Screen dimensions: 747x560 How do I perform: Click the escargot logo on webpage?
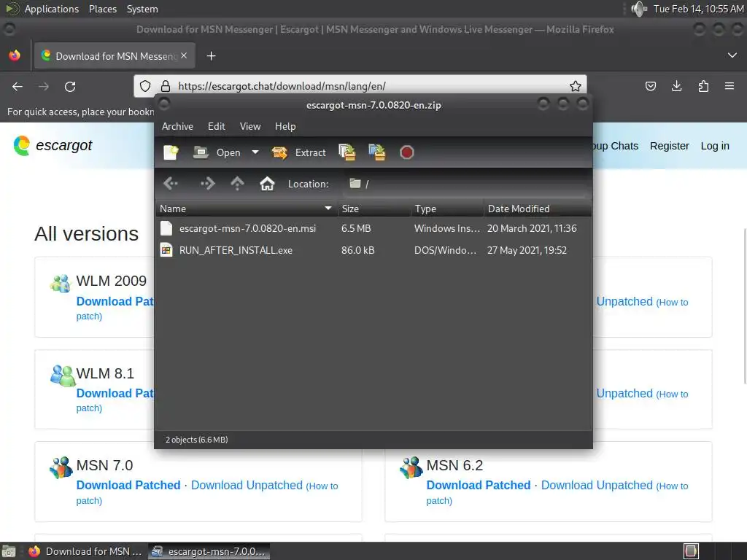(x=53, y=146)
